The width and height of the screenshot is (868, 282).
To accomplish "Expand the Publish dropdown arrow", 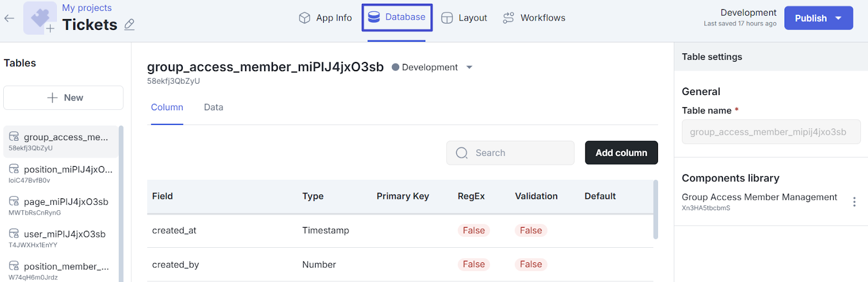I will click(838, 18).
